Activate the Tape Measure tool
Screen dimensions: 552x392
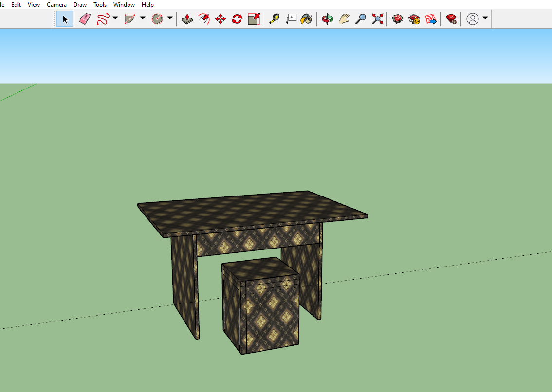274,19
